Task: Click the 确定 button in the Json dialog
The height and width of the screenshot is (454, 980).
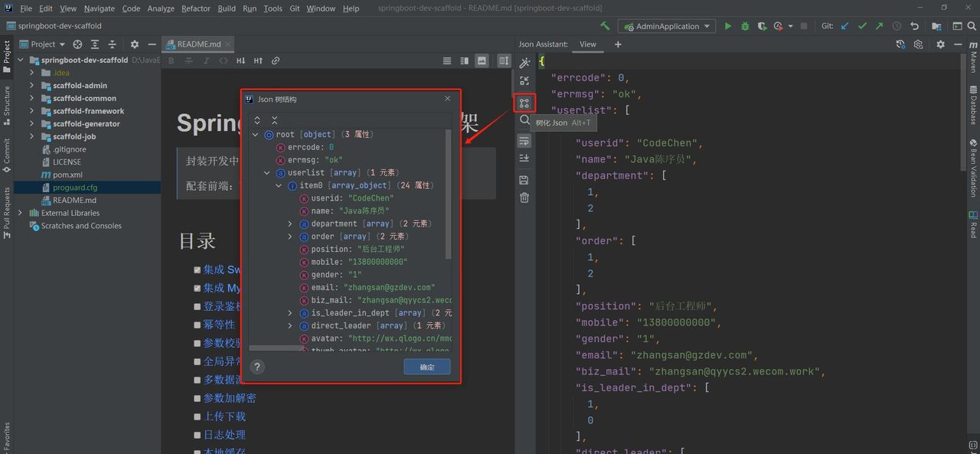Action: [x=426, y=367]
